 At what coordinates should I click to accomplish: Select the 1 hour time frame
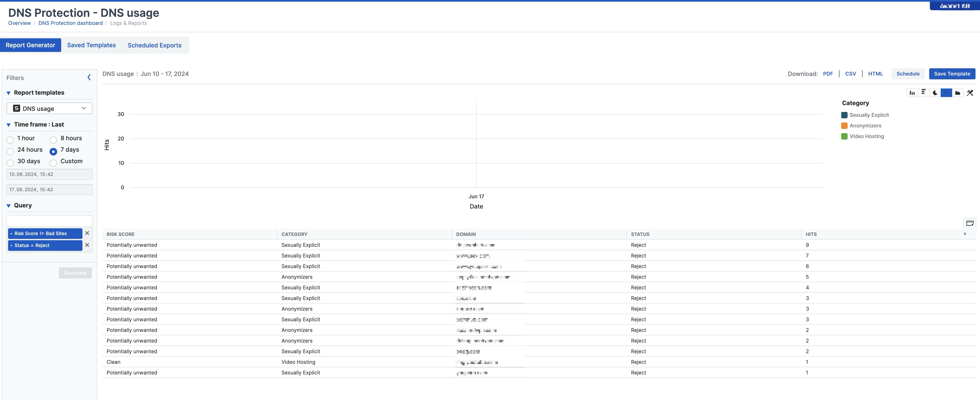[x=10, y=140]
